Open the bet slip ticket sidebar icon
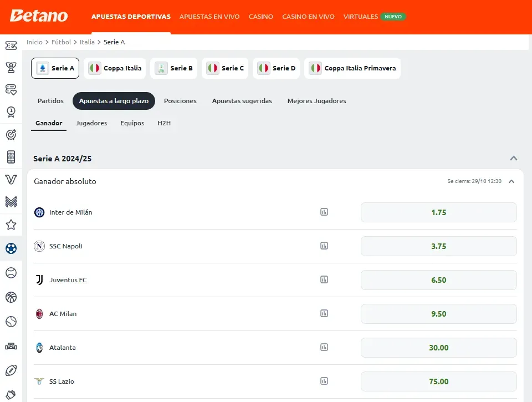 pos(11,45)
